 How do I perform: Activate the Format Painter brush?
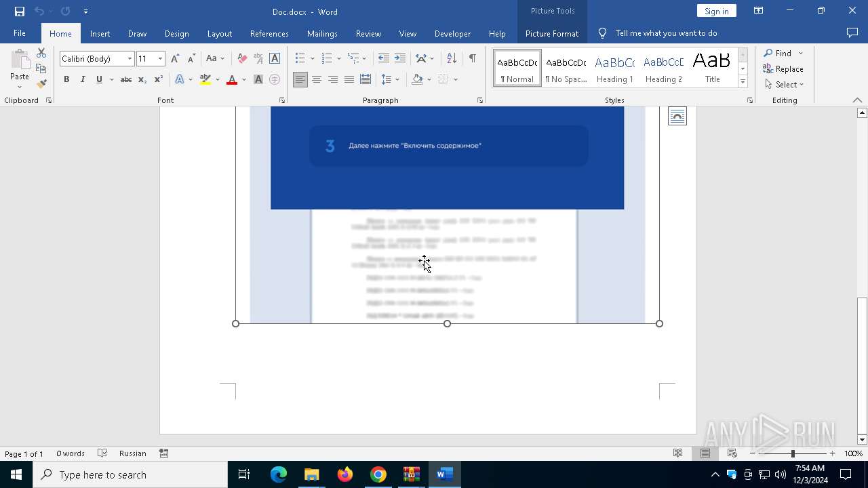(x=41, y=84)
